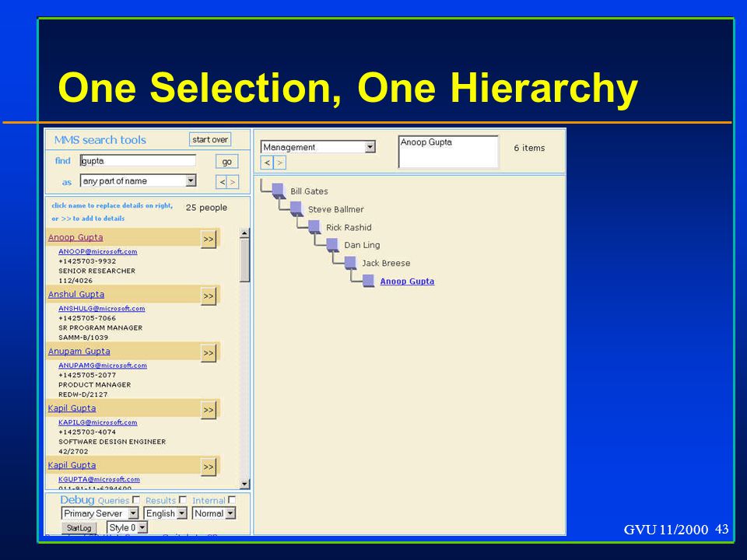The image size is (747, 560).
Task: Click phone number +1425703-9932
Action: click(87, 261)
